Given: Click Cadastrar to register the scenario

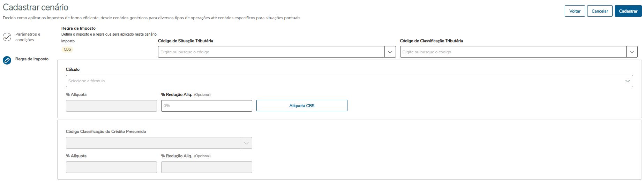Looking at the screenshot, I should pos(628,11).
